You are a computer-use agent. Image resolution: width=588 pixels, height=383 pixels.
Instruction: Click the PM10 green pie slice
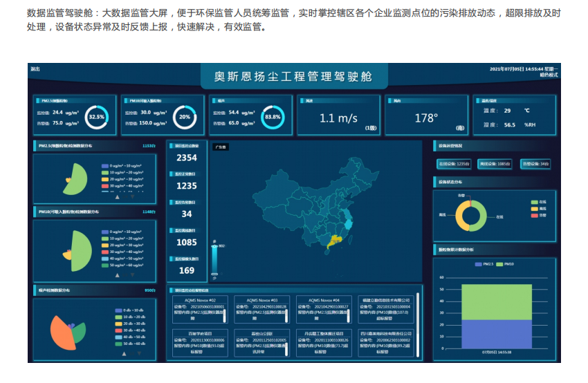(x=82, y=251)
